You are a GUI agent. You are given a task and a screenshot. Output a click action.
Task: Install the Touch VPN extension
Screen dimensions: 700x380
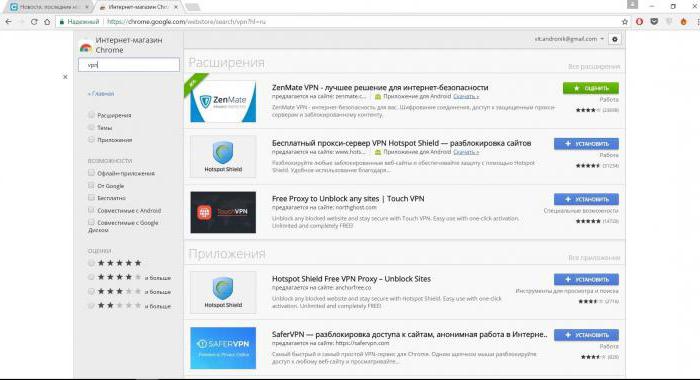click(586, 199)
